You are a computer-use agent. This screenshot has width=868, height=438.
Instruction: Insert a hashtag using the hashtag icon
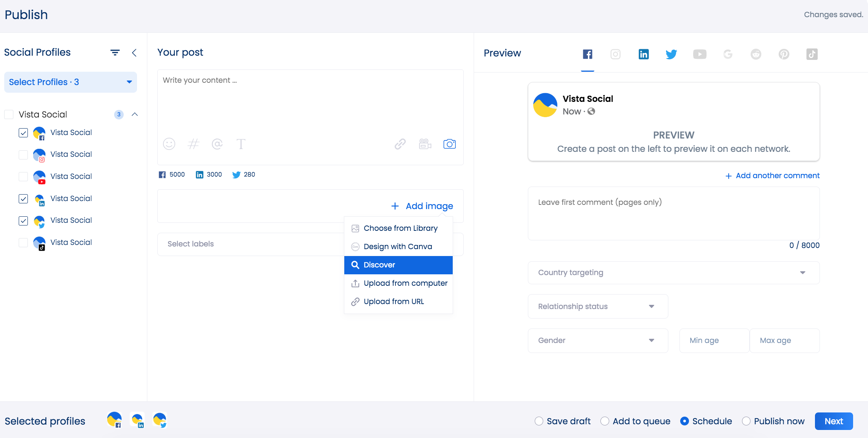coord(193,144)
